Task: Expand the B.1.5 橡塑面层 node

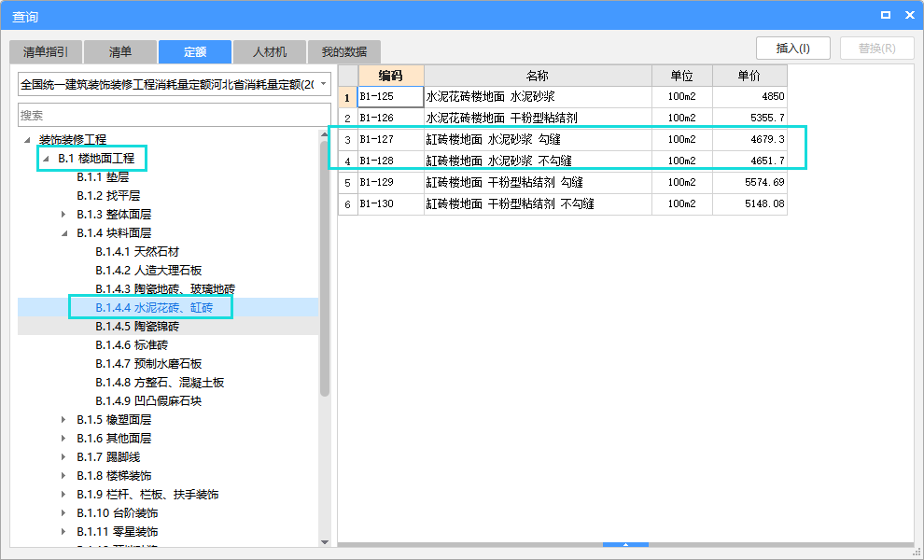Action: click(63, 419)
